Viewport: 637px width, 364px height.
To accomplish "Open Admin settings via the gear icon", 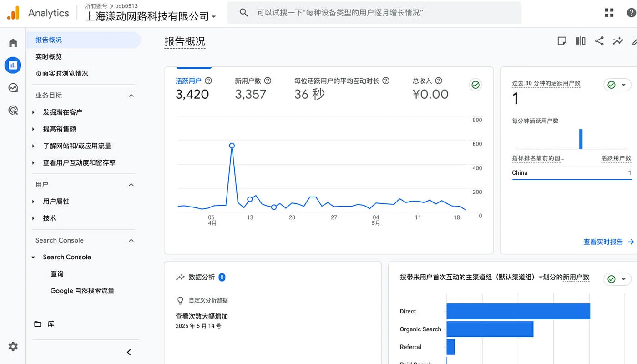I will point(12,346).
